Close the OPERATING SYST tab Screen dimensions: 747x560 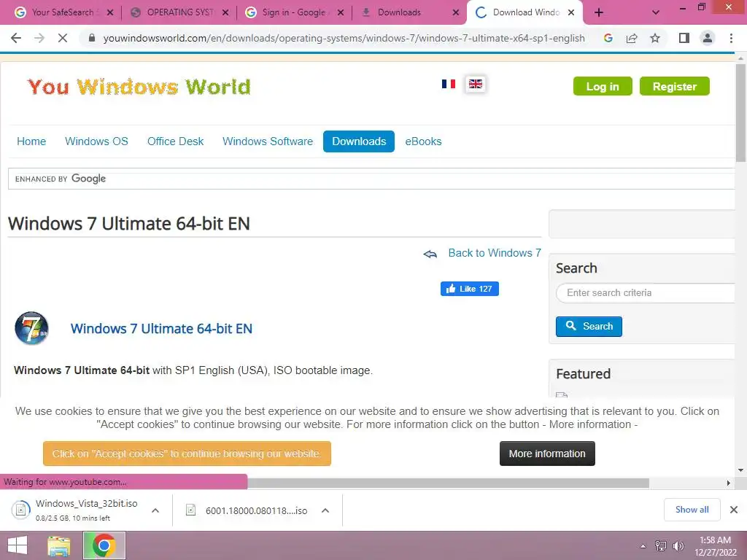pyautogui.click(x=225, y=12)
